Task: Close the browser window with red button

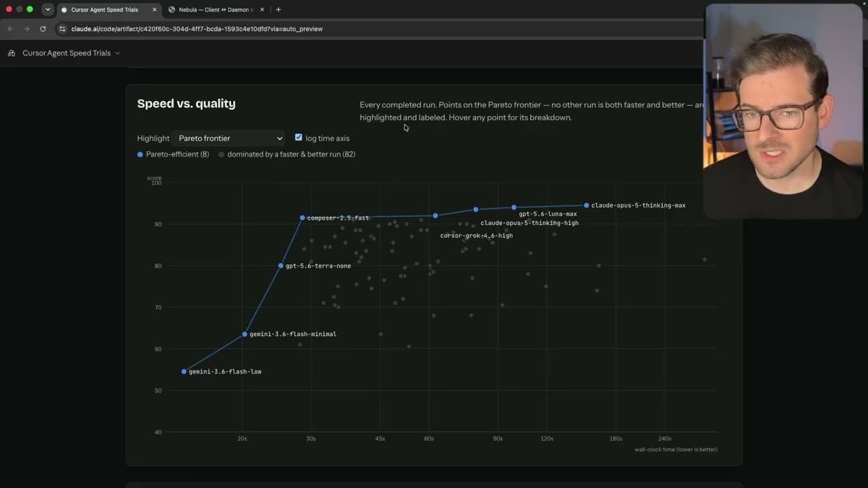Action: pyautogui.click(x=9, y=9)
